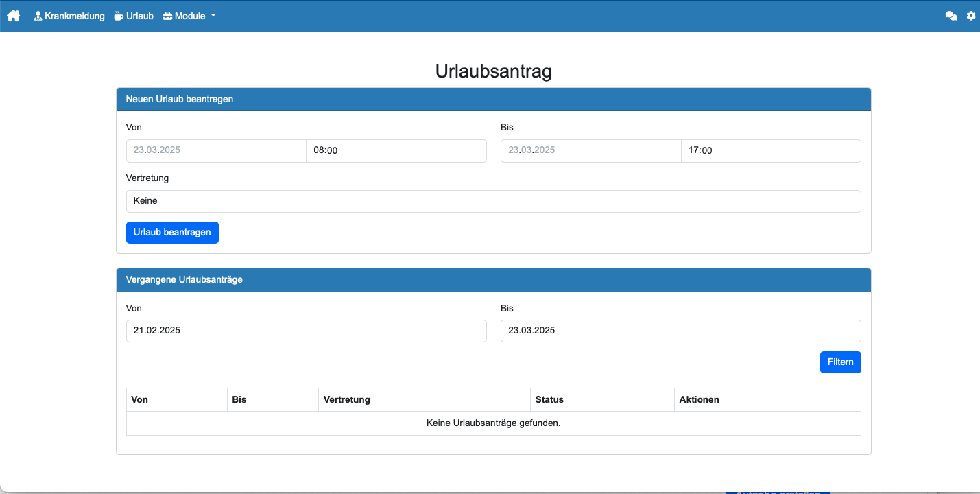The height and width of the screenshot is (494, 980).
Task: Open settings via the gear icon
Action: [971, 15]
